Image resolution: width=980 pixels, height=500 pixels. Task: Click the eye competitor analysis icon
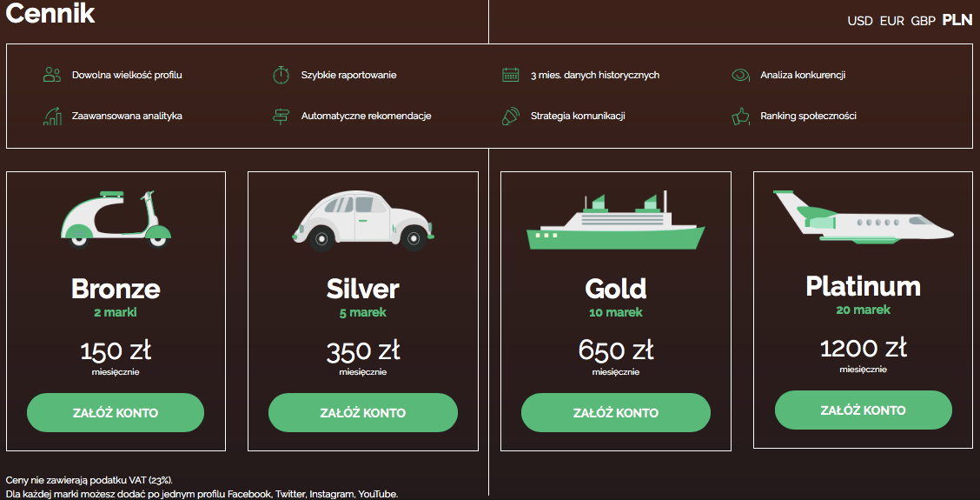740,75
